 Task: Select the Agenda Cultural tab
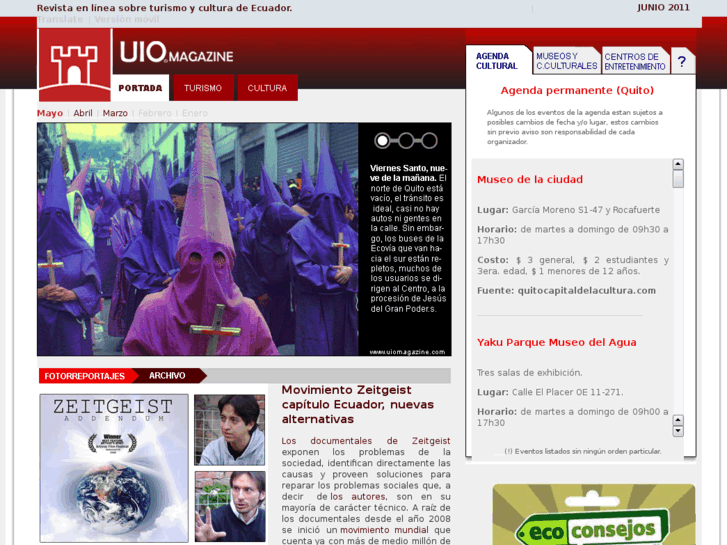497,61
